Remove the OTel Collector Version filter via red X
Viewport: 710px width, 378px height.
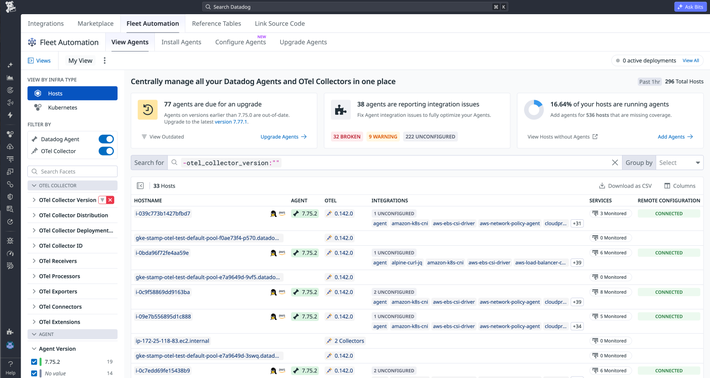(110, 200)
